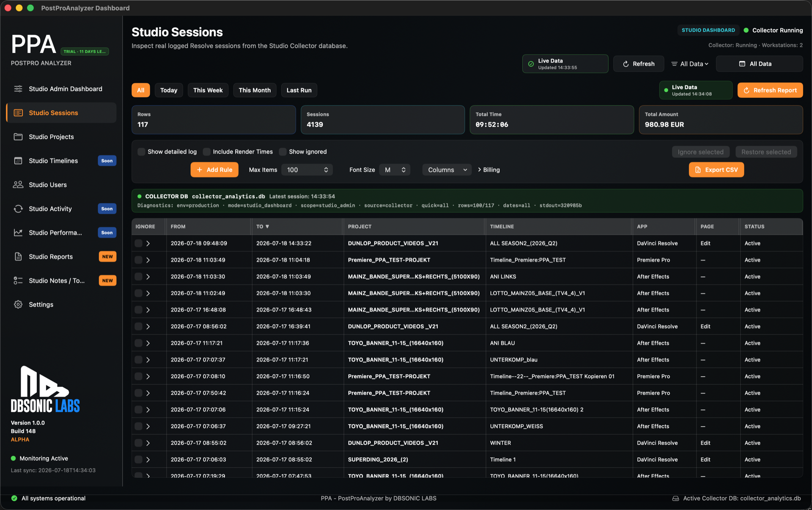Click the Sessions 4139 summary card
This screenshot has height=510, width=812.
coord(382,120)
